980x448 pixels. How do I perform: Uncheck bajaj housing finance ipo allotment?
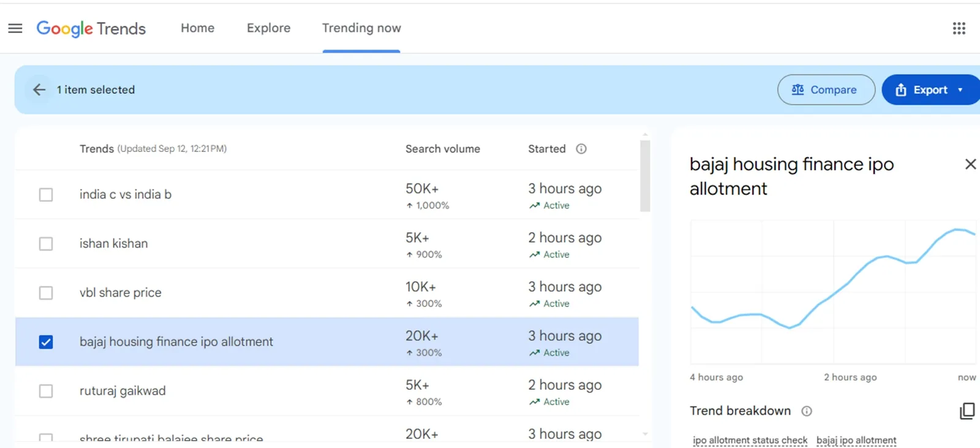pos(46,342)
